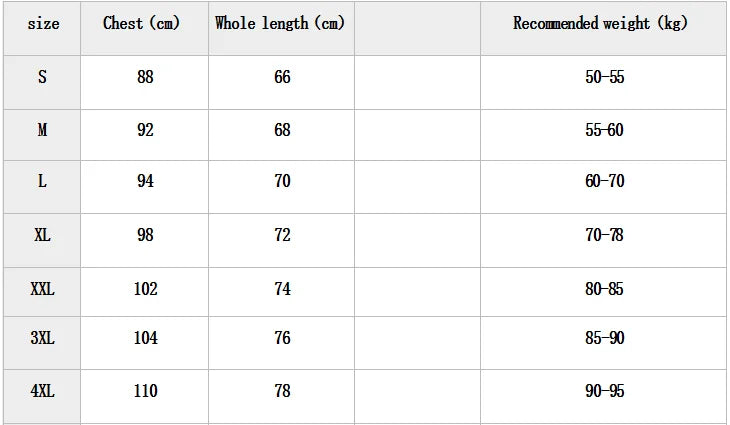Click the 'Chest (cm)' header cell
730x425 pixels.
[x=142, y=24]
